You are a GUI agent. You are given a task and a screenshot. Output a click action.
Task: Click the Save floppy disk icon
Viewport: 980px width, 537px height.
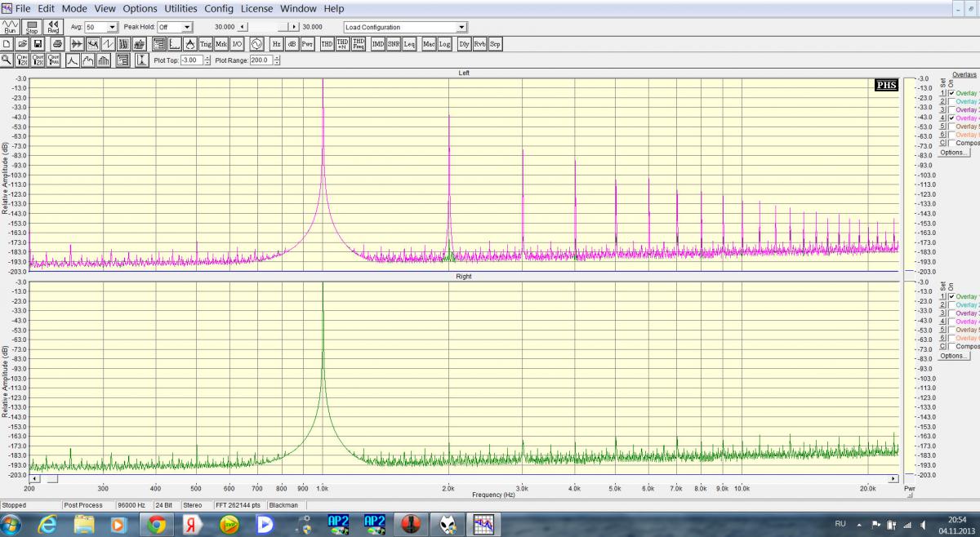38,44
